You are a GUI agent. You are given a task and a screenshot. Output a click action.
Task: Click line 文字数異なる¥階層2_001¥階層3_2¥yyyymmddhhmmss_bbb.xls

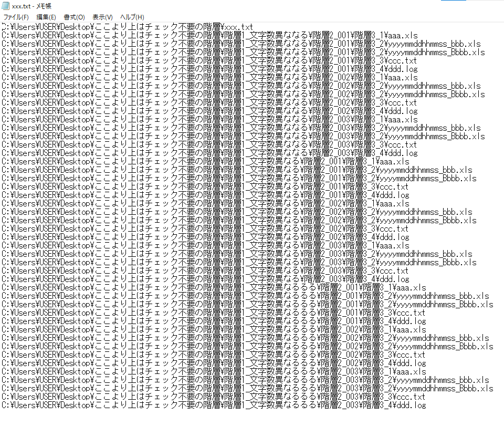(x=237, y=170)
